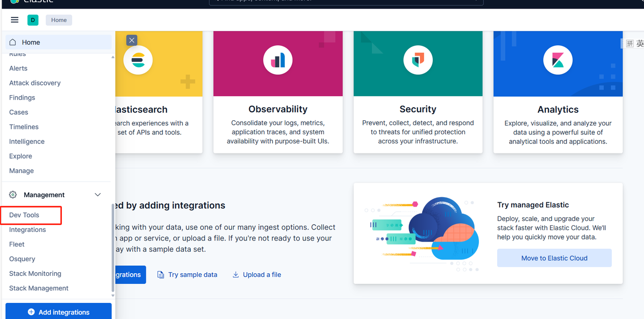The image size is (644, 319).
Task: Click Move to Elastic Cloud button
Action: click(x=554, y=258)
